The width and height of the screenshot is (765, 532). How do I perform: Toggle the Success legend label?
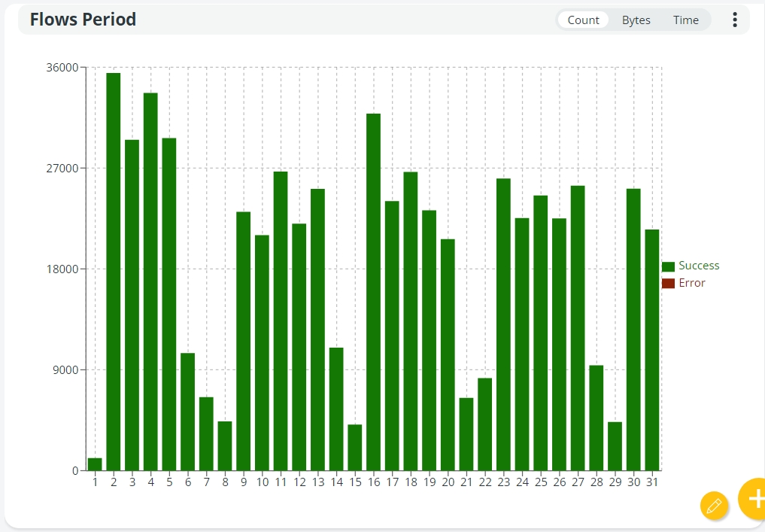[699, 266]
